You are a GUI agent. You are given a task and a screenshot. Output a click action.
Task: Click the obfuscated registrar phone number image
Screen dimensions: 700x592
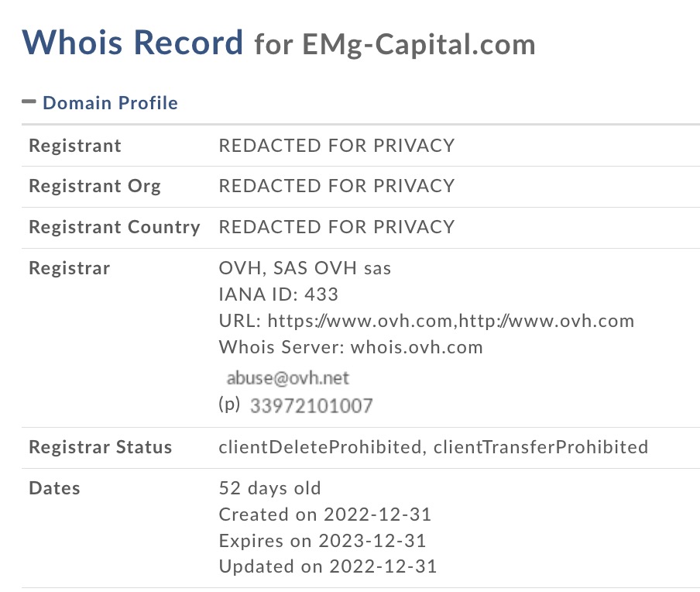click(x=310, y=404)
